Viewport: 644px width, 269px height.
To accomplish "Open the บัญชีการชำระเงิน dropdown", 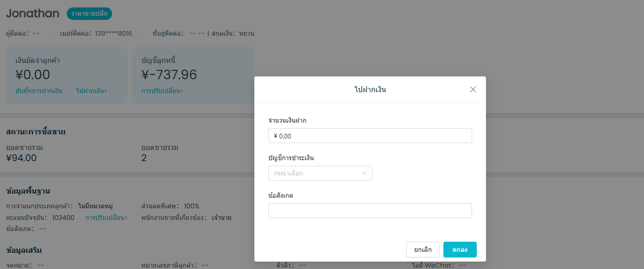I will coord(320,173).
